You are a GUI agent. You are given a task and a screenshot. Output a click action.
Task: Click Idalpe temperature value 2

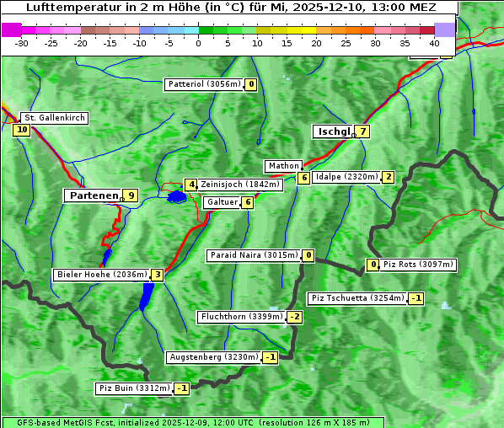[389, 177]
